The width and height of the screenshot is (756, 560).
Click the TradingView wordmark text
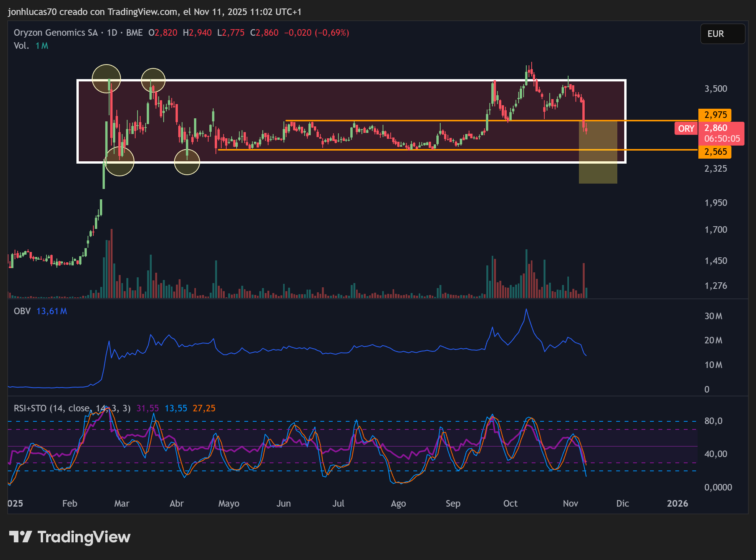84,537
